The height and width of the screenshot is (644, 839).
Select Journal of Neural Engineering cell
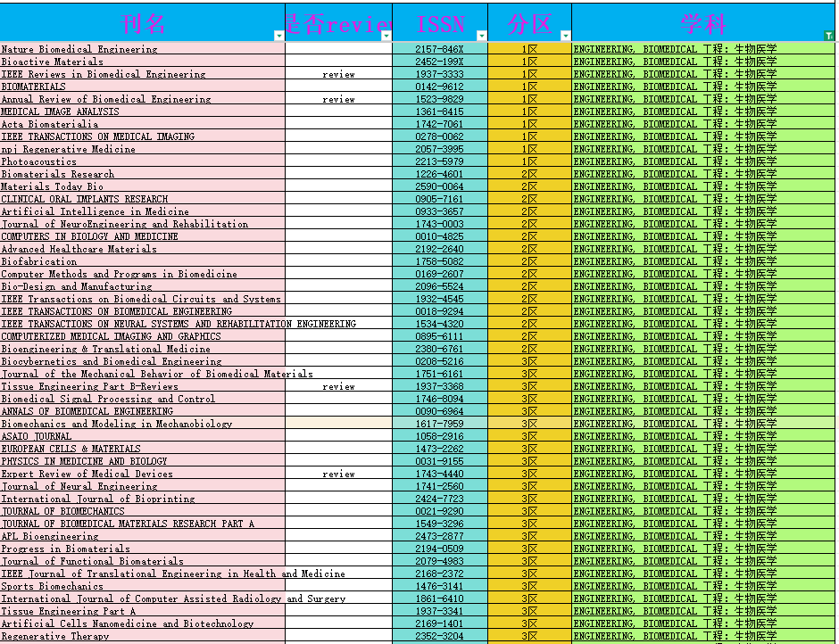(142, 485)
